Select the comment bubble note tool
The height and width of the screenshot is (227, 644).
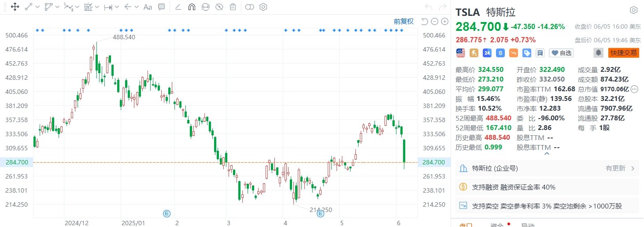[x=162, y=7]
